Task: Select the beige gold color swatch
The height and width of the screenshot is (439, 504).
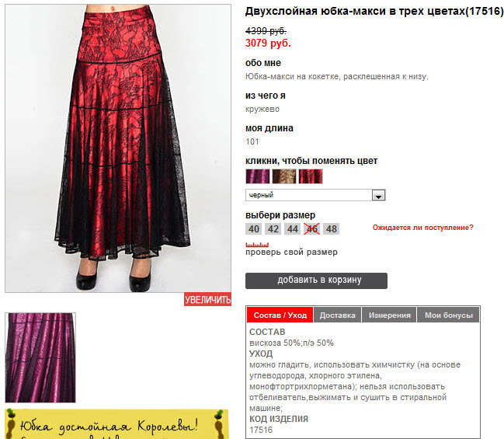Action: pyautogui.click(x=284, y=176)
